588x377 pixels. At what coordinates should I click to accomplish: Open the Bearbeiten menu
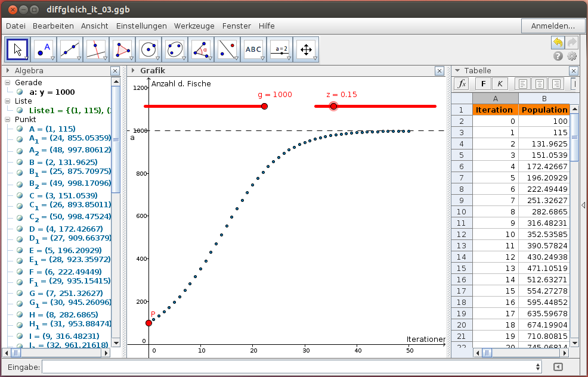coord(53,26)
